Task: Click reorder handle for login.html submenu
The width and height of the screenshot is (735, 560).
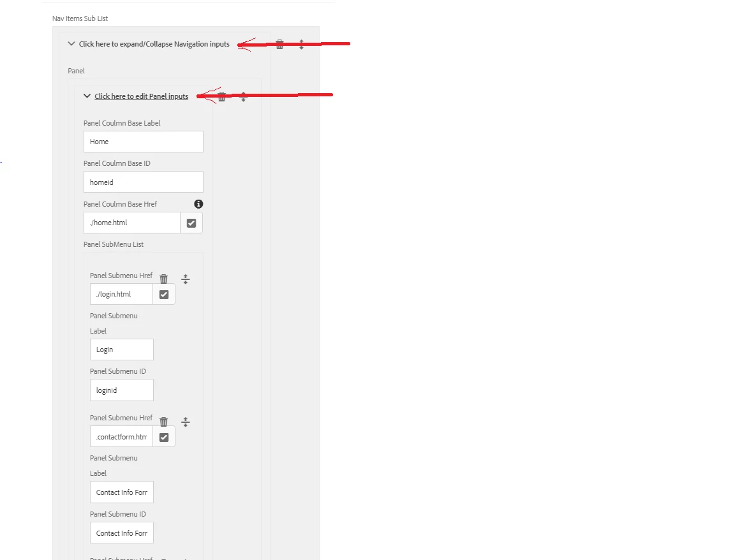Action: coord(186,279)
